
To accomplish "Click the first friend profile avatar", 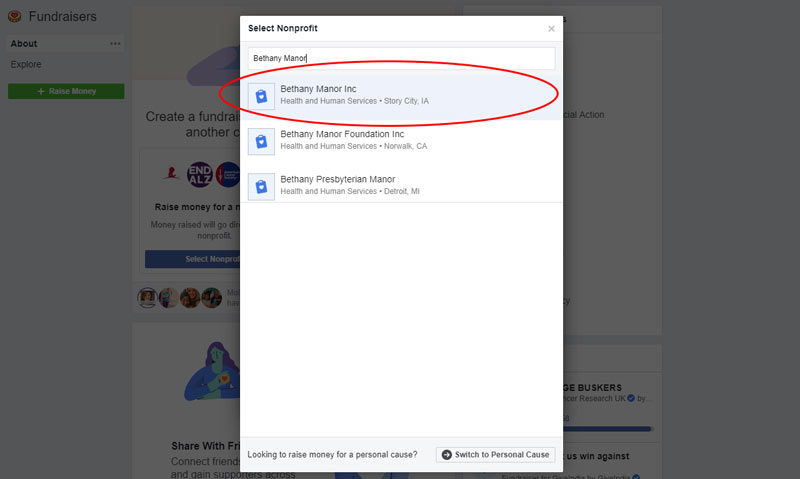I will tap(147, 298).
